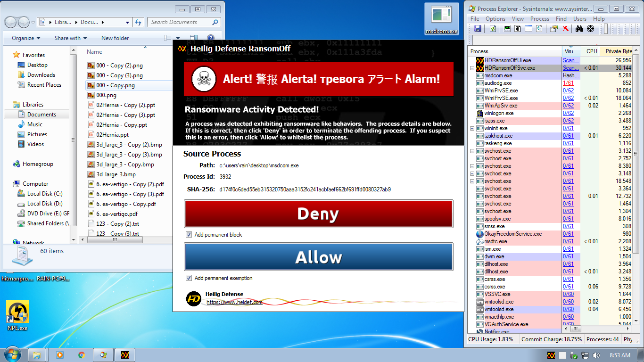Launch Google Chrome from the taskbar
This screenshot has width=644, height=362.
(x=81, y=355)
